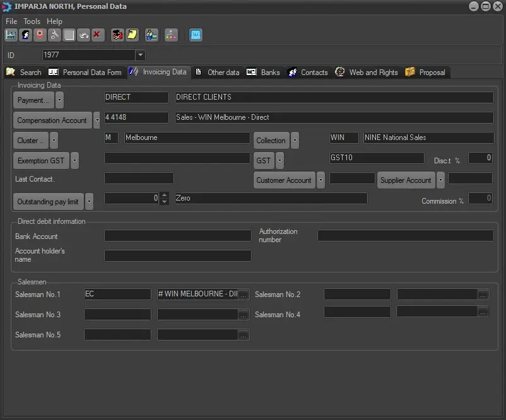The height and width of the screenshot is (420, 506).
Task: Click the undo arrow toolbar icon
Action: click(x=83, y=35)
